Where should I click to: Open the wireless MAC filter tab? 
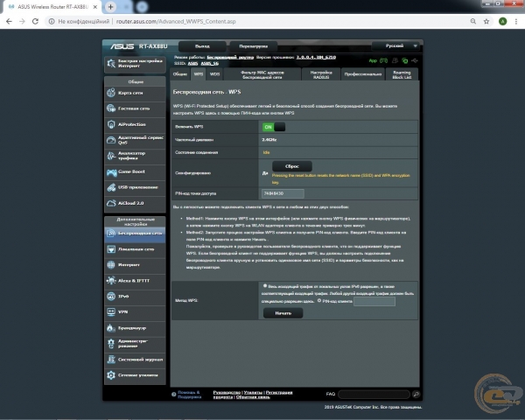pos(262,74)
